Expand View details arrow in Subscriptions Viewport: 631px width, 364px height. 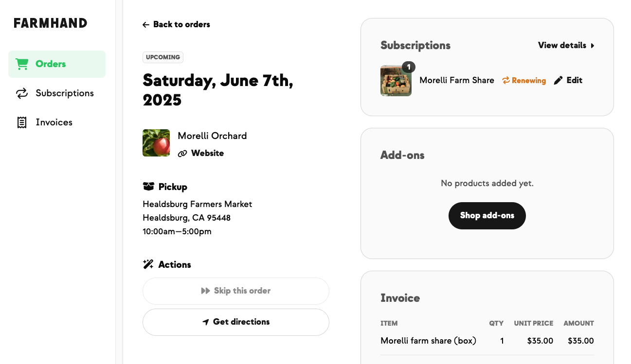pos(593,46)
